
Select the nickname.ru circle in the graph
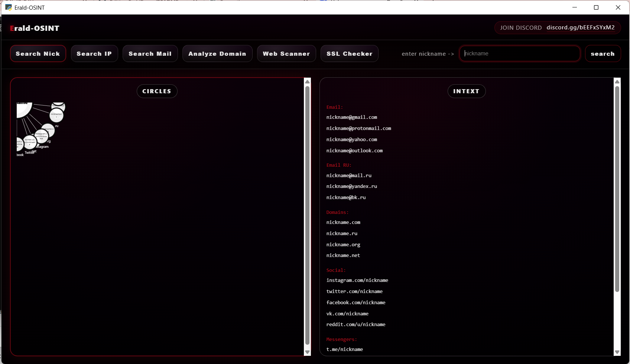[x=56, y=115]
